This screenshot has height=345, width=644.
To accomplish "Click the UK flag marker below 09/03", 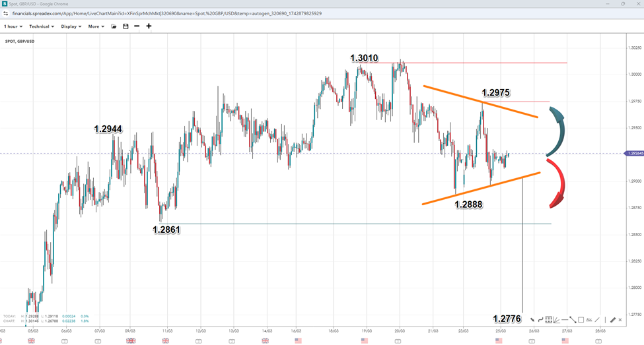I will click(131, 340).
